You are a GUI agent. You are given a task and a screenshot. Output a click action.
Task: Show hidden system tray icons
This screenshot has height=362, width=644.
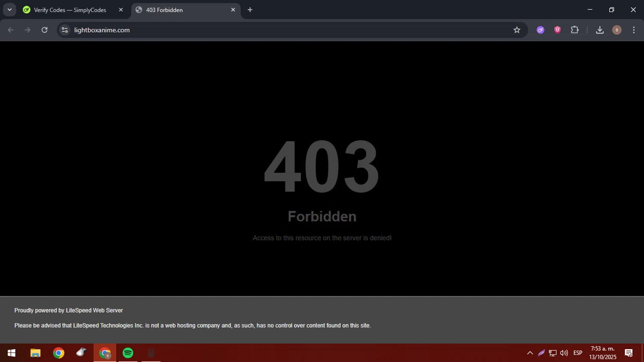[x=530, y=353]
